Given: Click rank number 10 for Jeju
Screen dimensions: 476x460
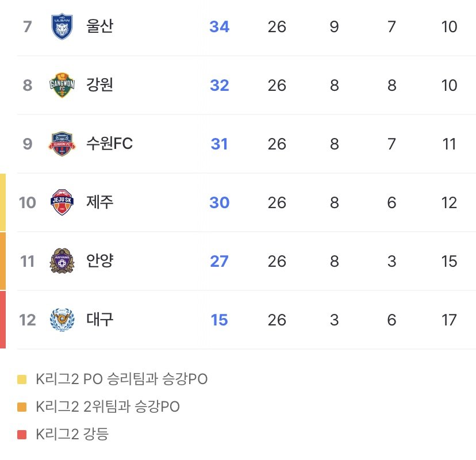Looking at the screenshot, I should [27, 202].
